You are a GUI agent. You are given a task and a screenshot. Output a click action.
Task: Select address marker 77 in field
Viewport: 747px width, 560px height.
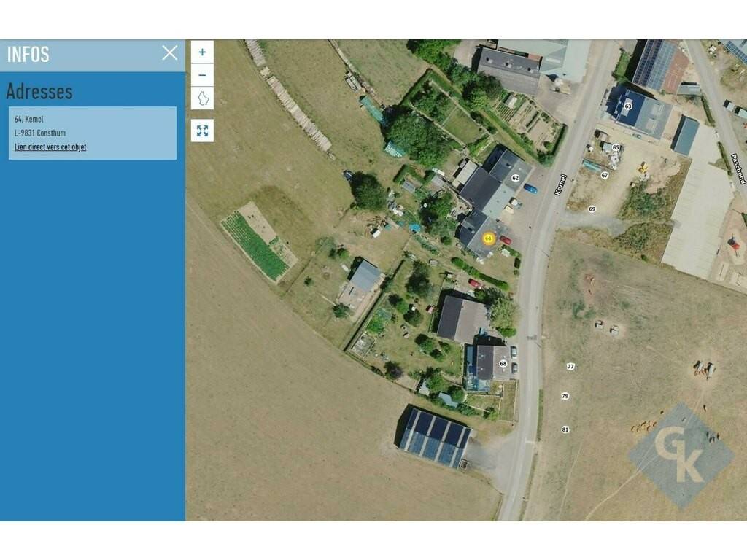coord(570,367)
